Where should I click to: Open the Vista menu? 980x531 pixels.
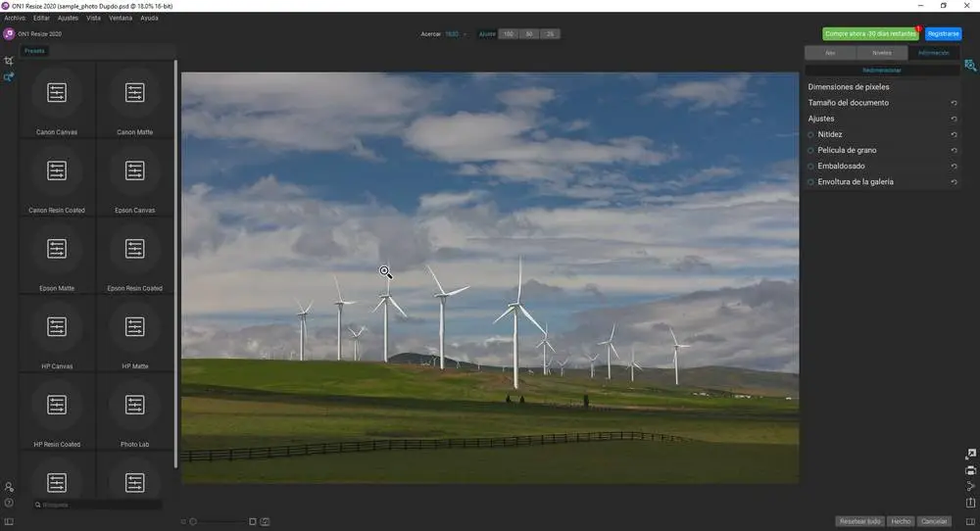[x=94, y=18]
